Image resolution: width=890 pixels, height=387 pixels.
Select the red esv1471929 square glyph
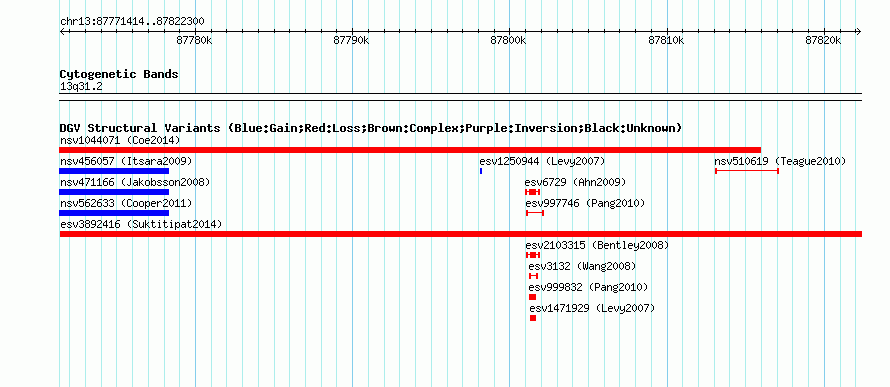pos(533,318)
